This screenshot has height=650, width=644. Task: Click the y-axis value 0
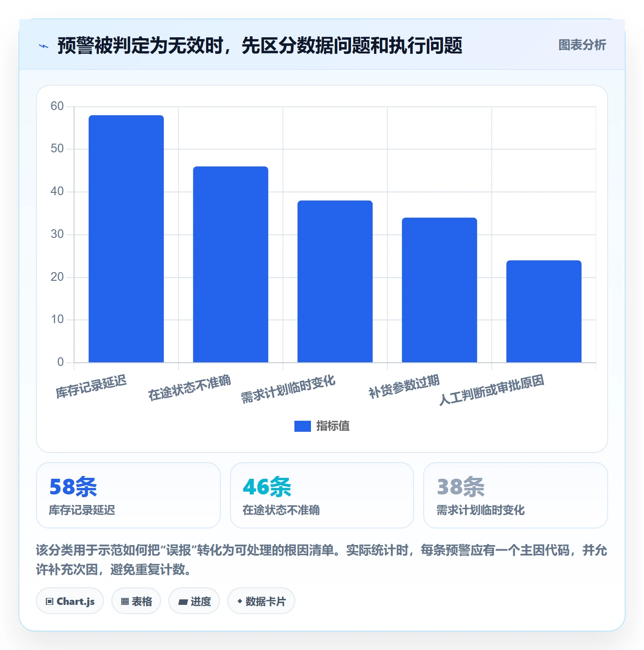pos(60,362)
